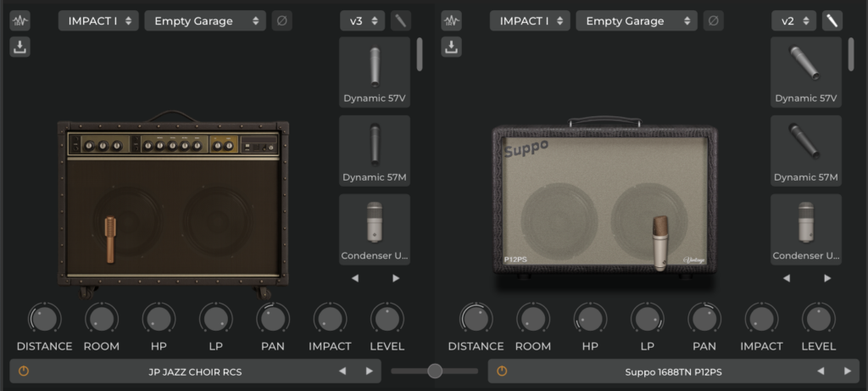
Task: Click left mic list previous arrow
Action: pos(355,278)
